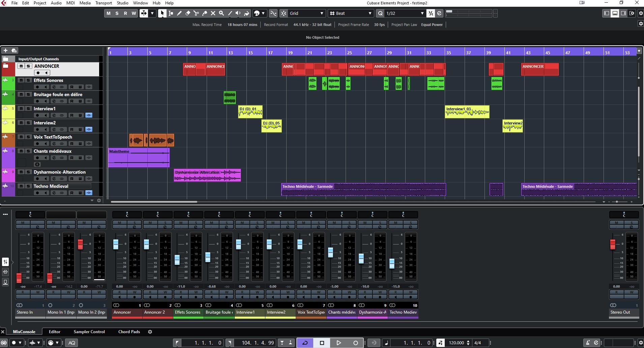Open the Transport menu

click(x=104, y=3)
